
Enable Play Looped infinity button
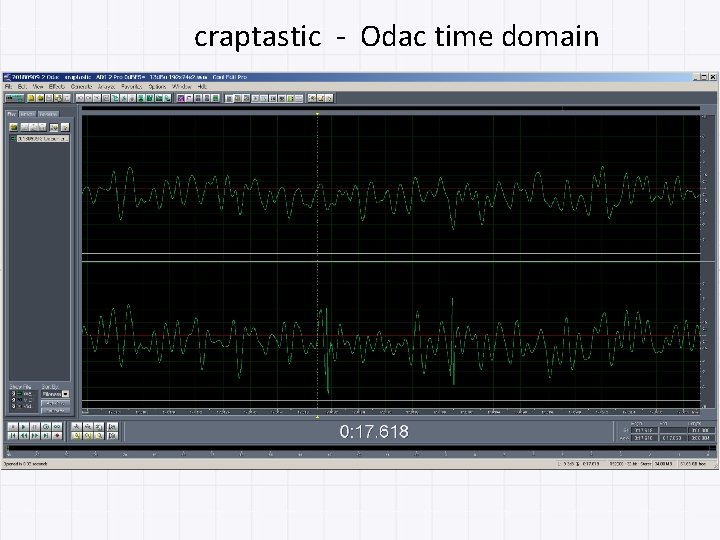click(x=57, y=427)
